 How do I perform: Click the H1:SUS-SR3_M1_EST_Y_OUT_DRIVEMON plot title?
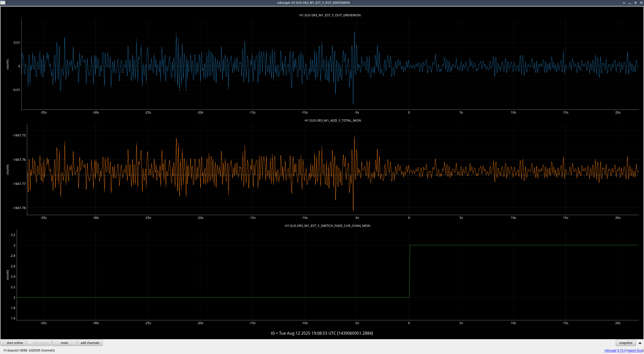[x=330, y=15]
